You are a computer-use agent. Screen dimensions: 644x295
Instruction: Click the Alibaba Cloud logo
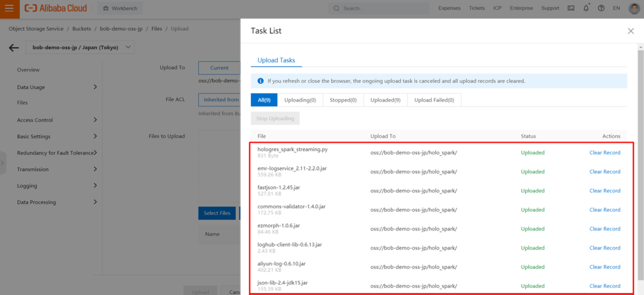56,8
